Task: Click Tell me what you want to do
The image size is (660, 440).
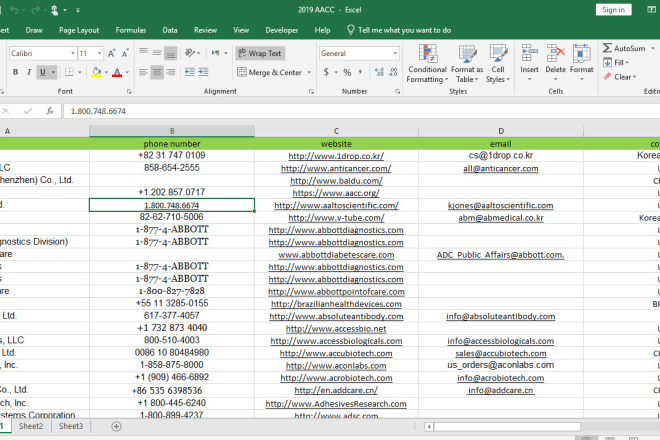Action: pos(399,30)
